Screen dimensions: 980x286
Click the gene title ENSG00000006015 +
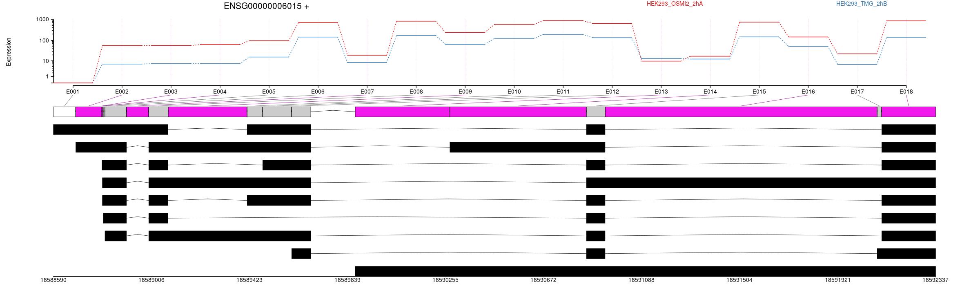coord(266,6)
